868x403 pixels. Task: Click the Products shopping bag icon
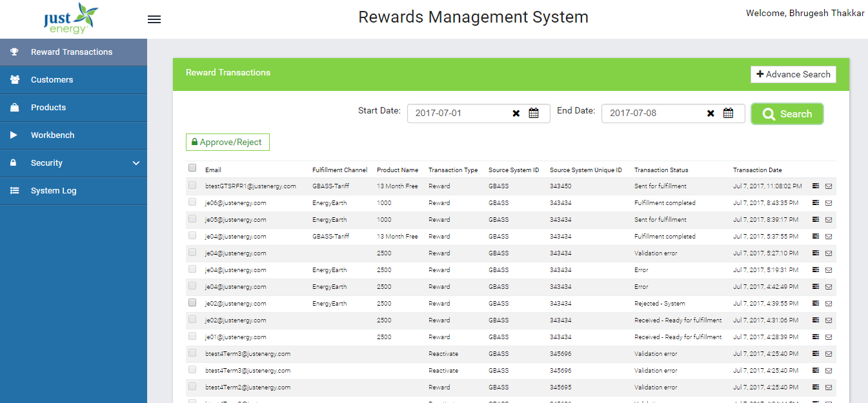pyautogui.click(x=14, y=107)
